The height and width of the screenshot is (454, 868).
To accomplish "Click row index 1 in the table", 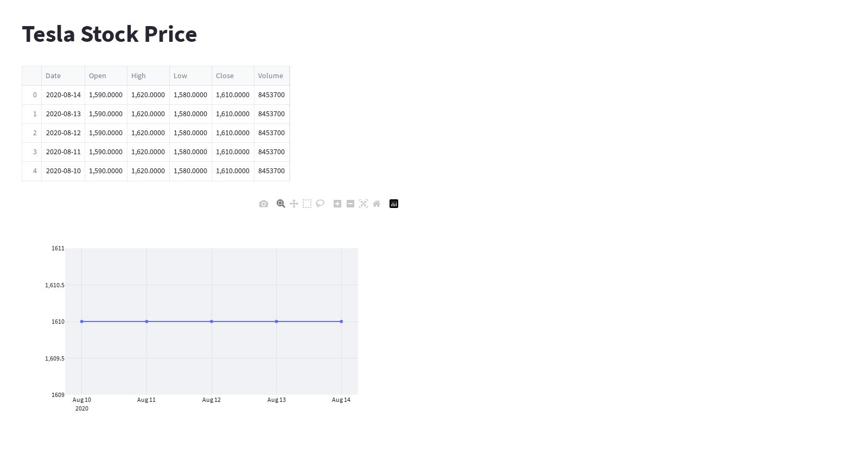I will 32,114.
